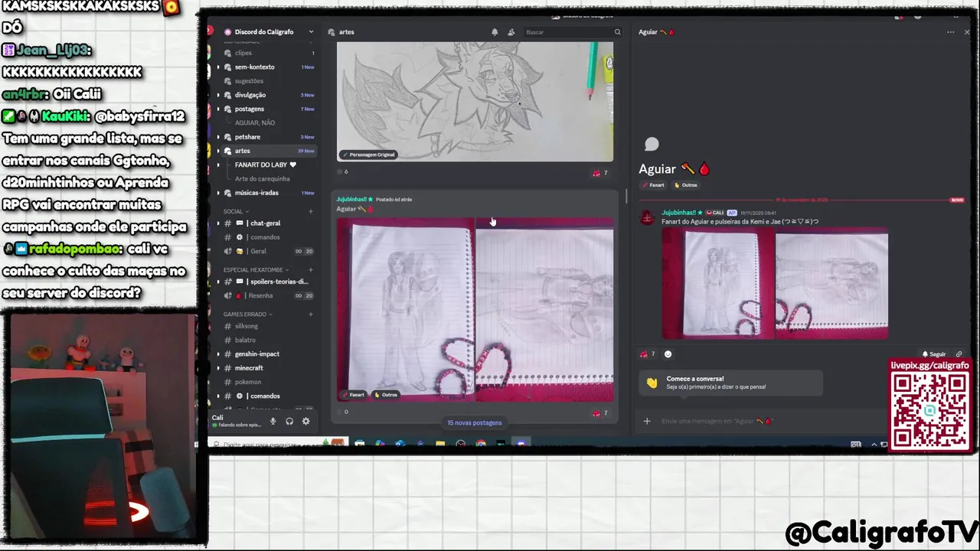Click the attachment plus icon in message box
The height and width of the screenshot is (551, 980).
click(x=647, y=421)
